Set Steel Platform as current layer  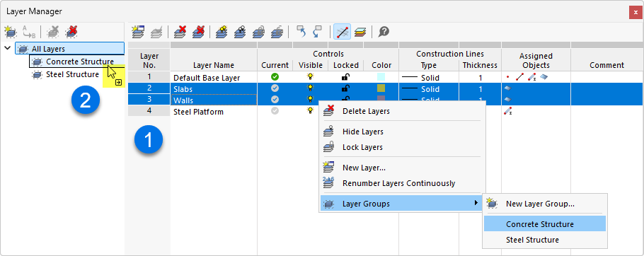pos(275,111)
